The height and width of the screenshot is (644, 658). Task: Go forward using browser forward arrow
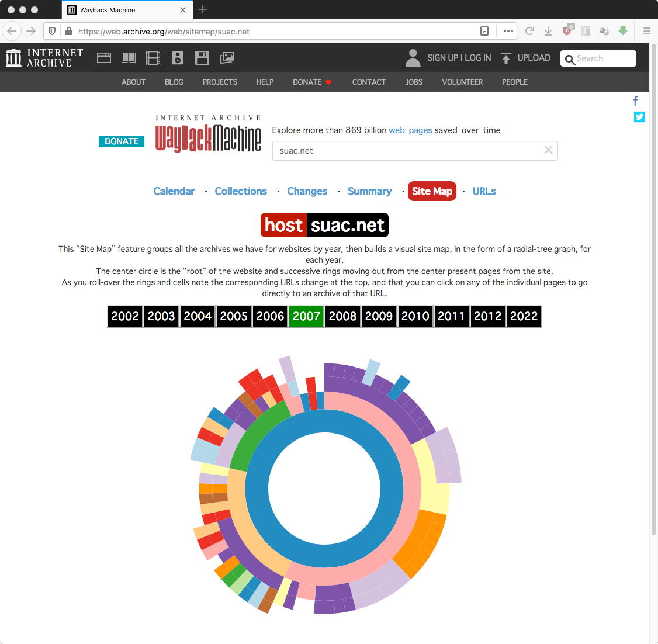coord(31,31)
